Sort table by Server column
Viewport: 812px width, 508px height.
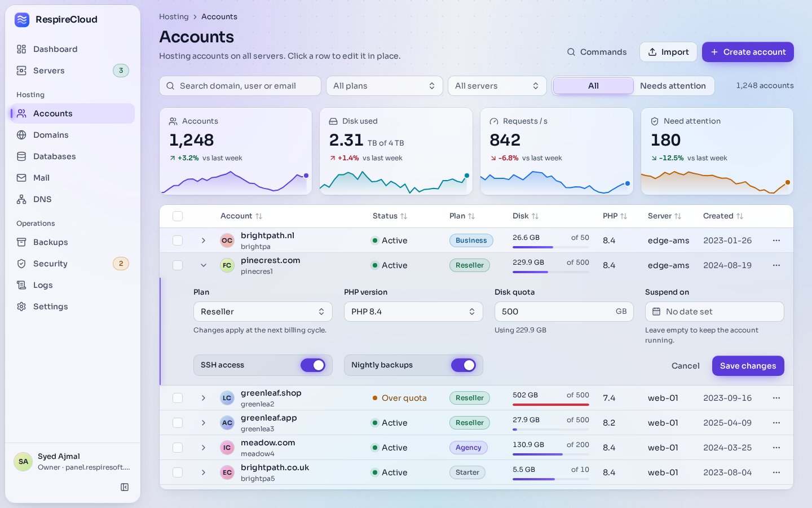click(x=664, y=216)
